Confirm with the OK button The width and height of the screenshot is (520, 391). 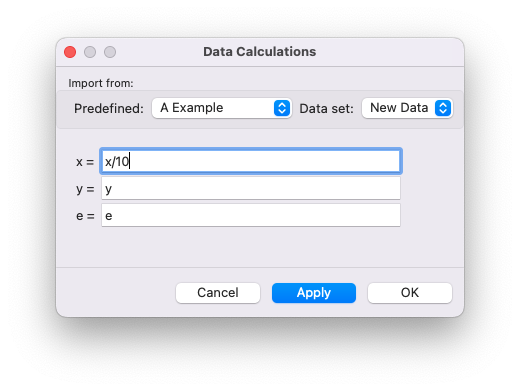(x=410, y=293)
